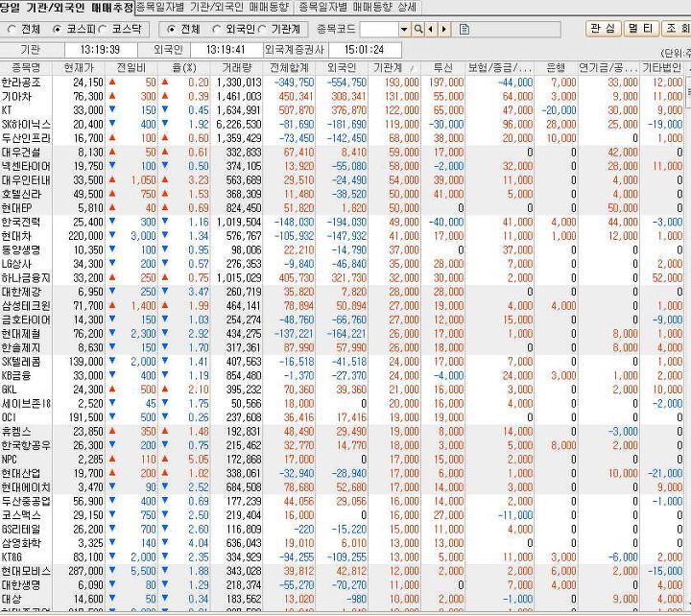Switch to 당일 기관/외국인 매매추정 tab
The width and height of the screenshot is (691, 616).
tap(66, 7)
